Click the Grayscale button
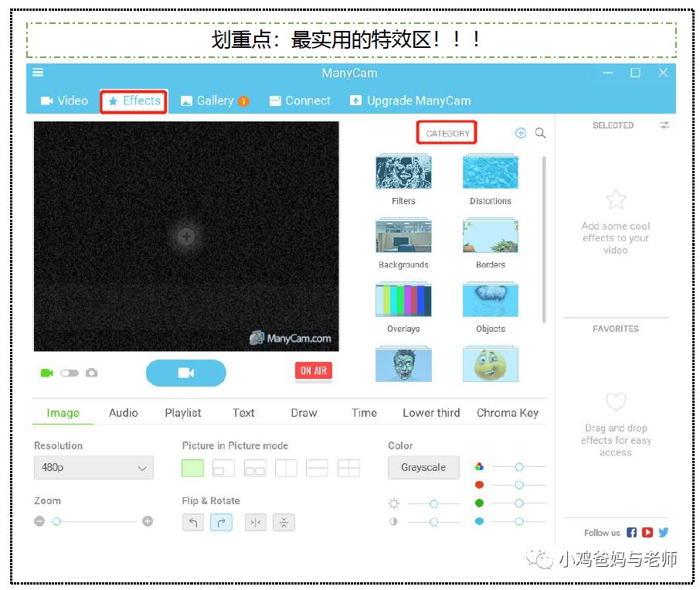Screen dimensions: 700x590 click(423, 468)
